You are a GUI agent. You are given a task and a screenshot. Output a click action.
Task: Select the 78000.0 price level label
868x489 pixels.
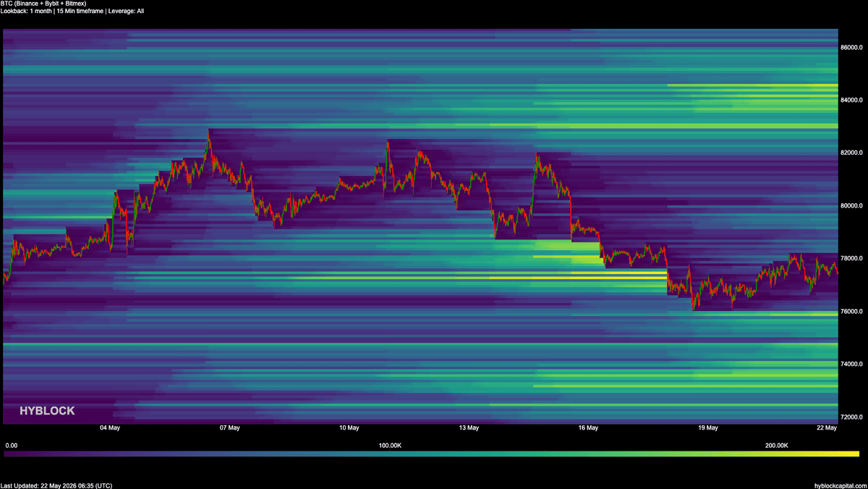pyautogui.click(x=852, y=258)
